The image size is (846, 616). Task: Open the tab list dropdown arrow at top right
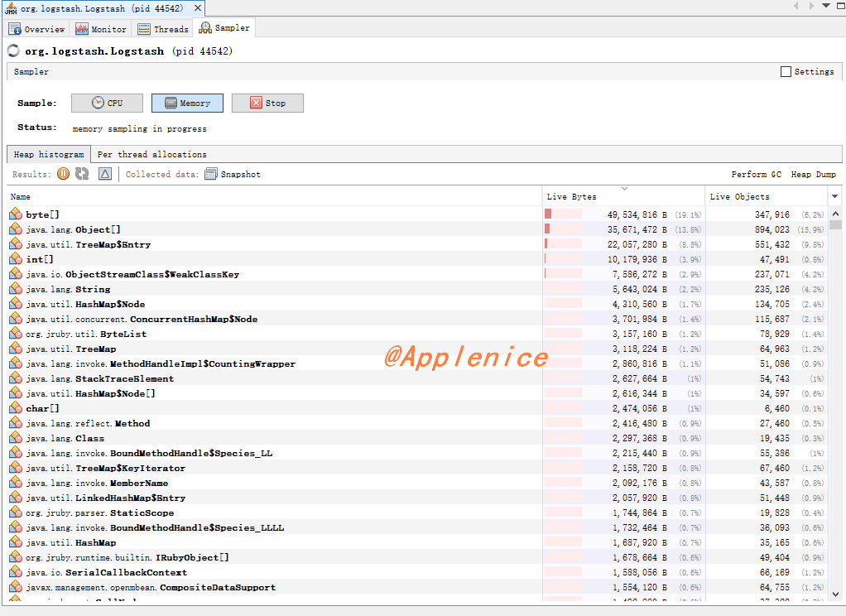click(x=826, y=6)
